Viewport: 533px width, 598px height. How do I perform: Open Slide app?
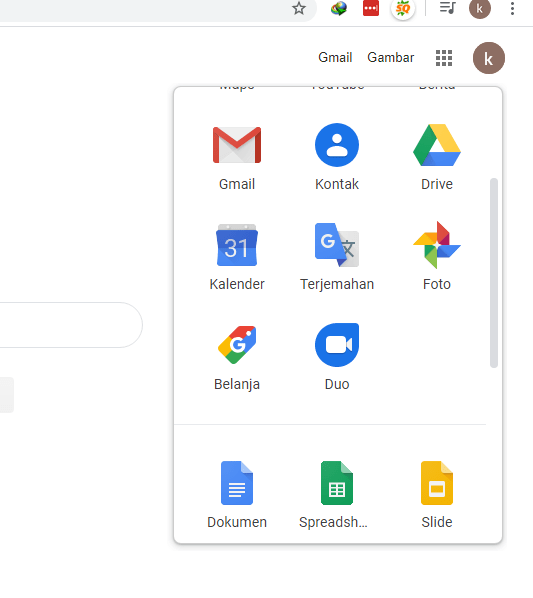coord(437,495)
